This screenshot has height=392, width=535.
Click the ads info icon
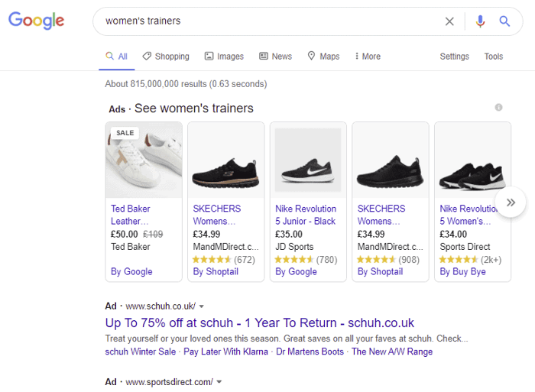pos(498,108)
